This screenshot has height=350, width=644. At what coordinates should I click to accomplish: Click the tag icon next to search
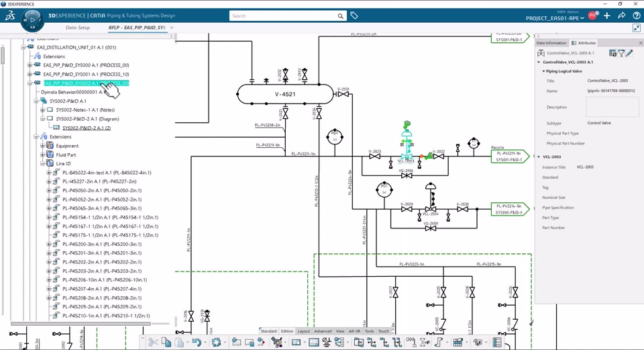[354, 15]
